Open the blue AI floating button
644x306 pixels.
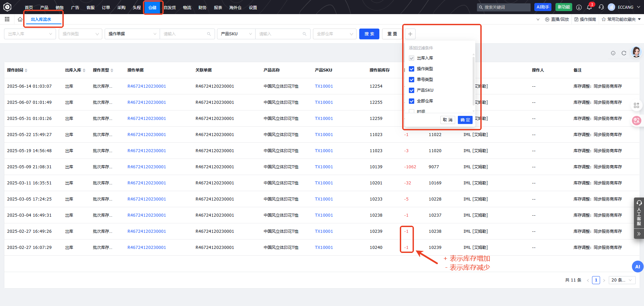tap(637, 267)
